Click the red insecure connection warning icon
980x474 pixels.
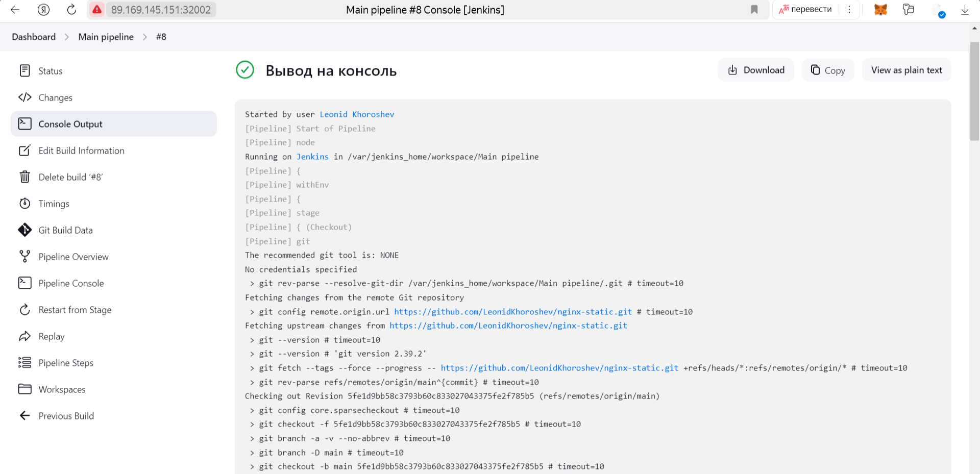(96, 10)
